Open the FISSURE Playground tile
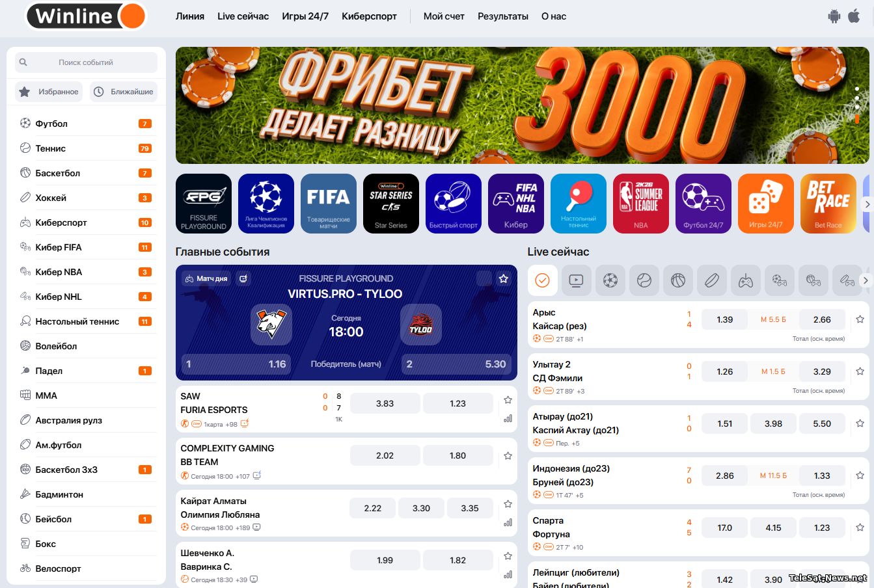 point(204,204)
